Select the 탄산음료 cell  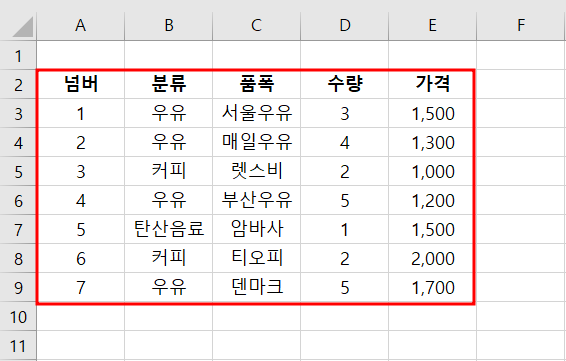(x=169, y=229)
